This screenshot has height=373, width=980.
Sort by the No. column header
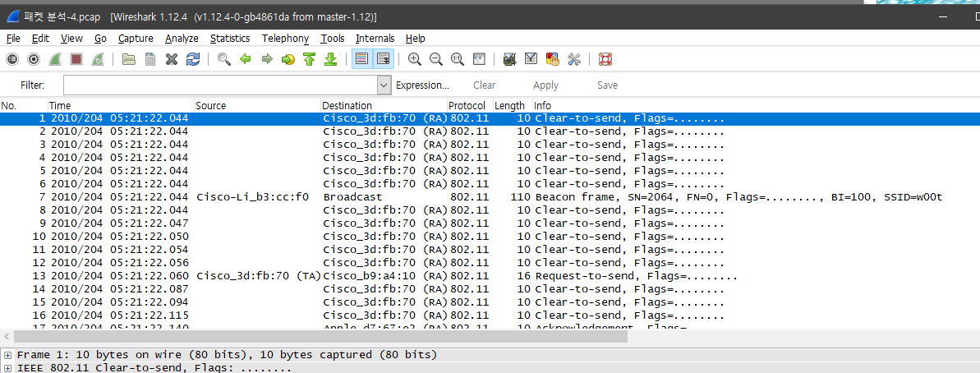click(24, 106)
